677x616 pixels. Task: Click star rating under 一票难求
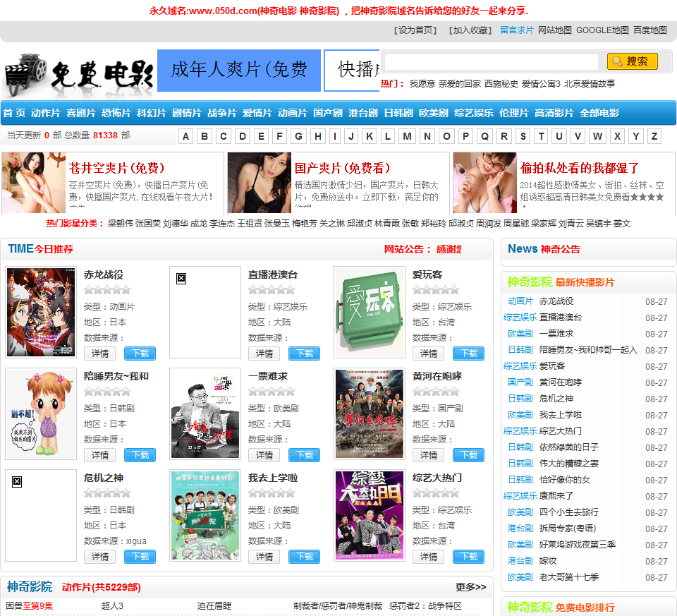pos(272,392)
